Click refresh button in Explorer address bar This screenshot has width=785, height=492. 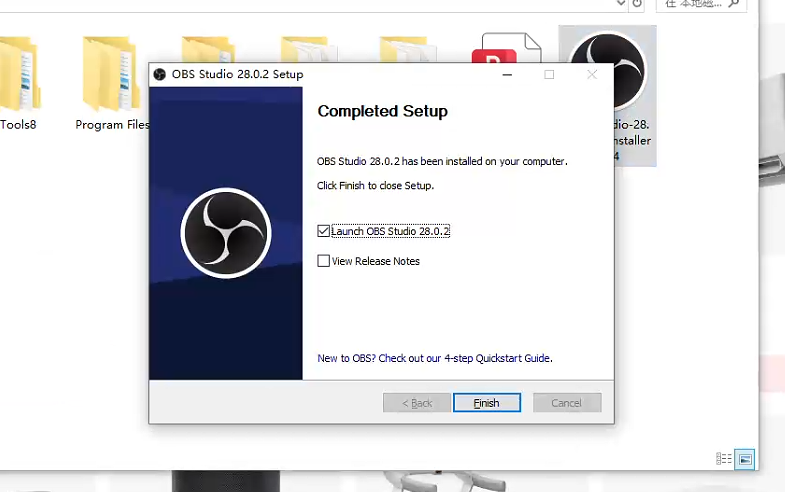637,4
